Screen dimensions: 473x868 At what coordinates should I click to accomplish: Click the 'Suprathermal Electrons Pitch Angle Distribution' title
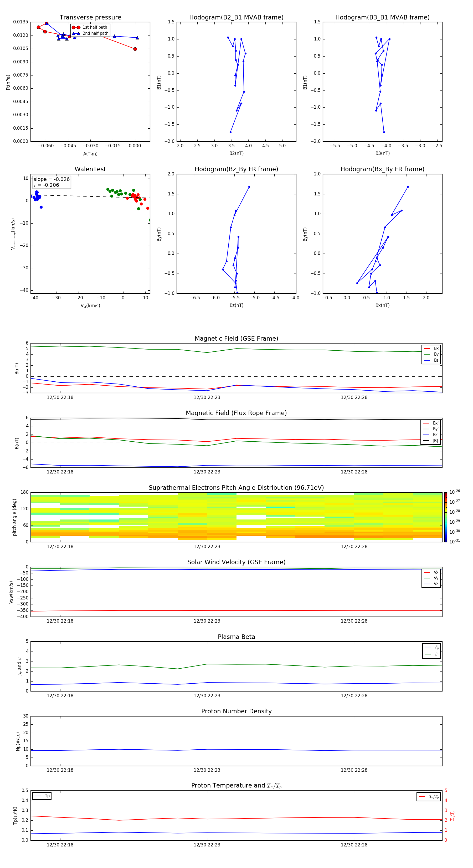tap(236, 488)
